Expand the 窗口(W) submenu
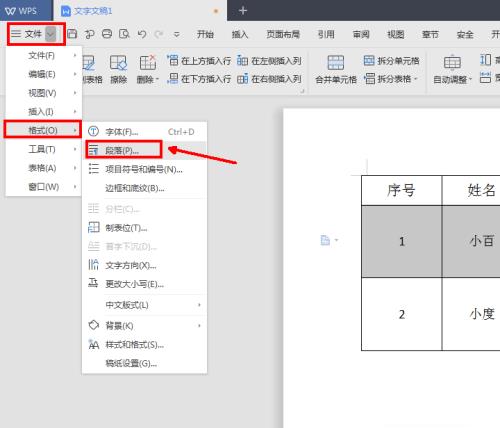The width and height of the screenshot is (500, 428). [x=44, y=187]
